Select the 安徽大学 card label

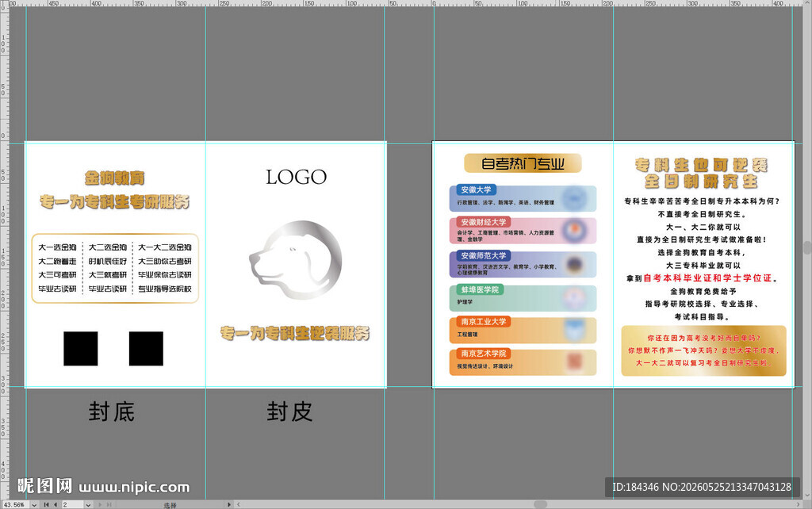click(476, 189)
